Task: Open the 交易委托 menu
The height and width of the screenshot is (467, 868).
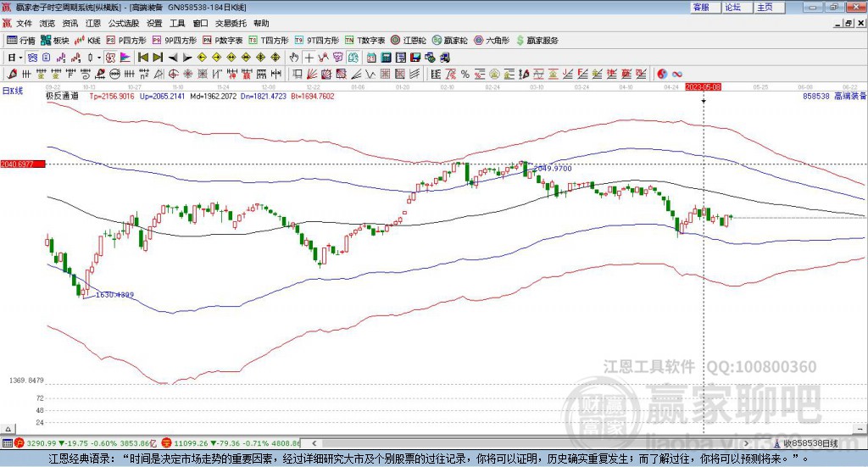Action: point(231,23)
